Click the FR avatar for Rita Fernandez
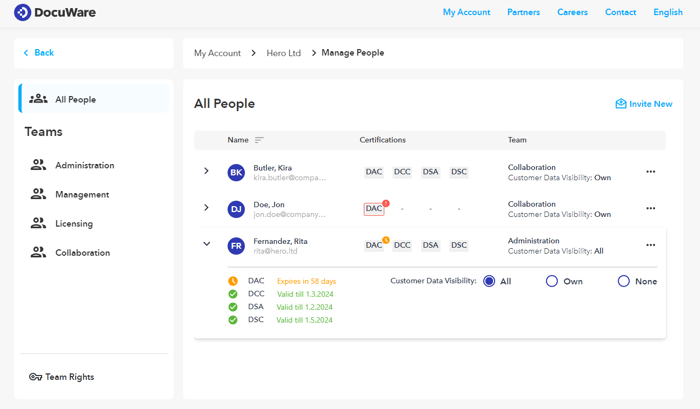This screenshot has width=700, height=409. pos(236,245)
